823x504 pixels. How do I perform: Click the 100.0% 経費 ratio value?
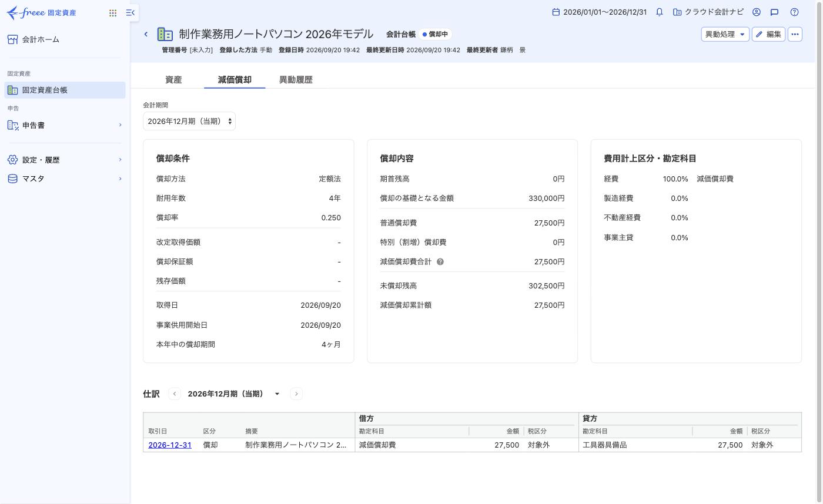pyautogui.click(x=675, y=179)
